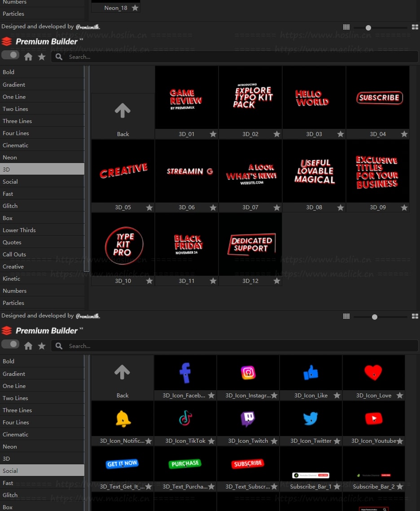420x511 pixels.
Task: Switch to small grid view in 3D panel
Action: coord(346,27)
